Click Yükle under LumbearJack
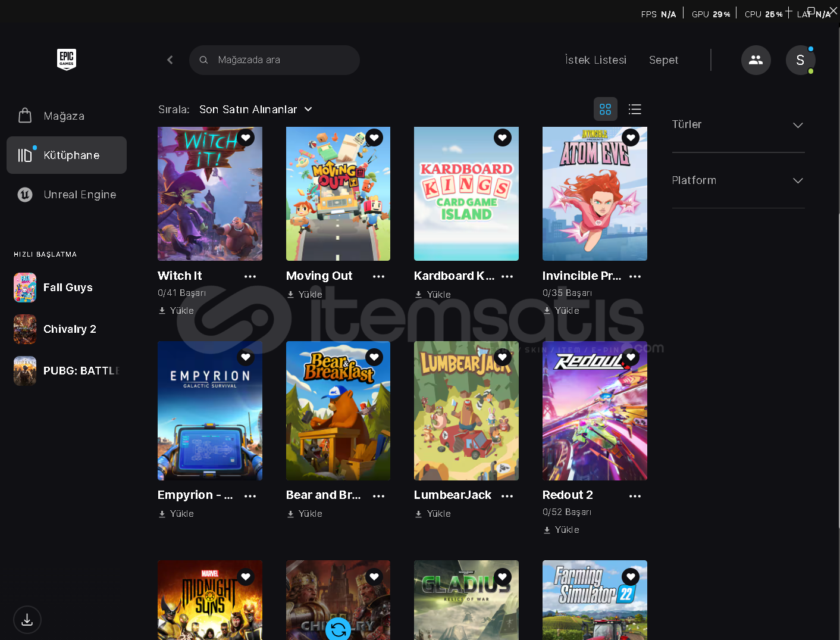This screenshot has width=840, height=640. (433, 514)
